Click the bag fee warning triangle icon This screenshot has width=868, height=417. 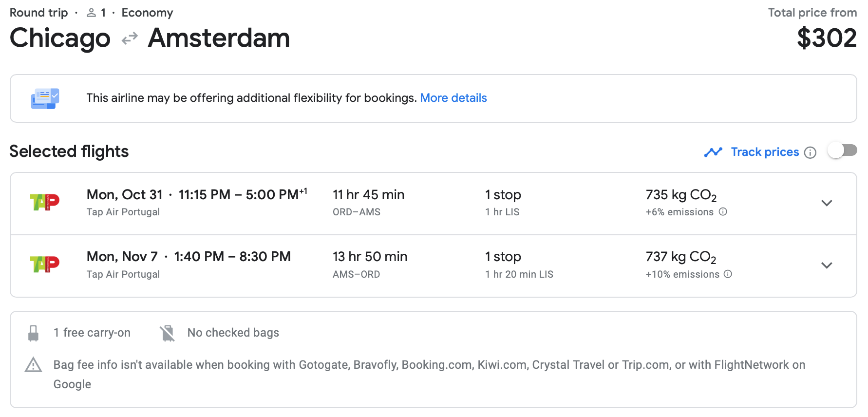34,365
